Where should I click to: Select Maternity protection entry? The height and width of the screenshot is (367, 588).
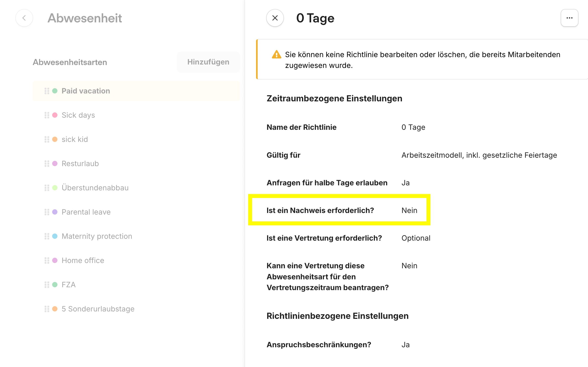tap(97, 236)
